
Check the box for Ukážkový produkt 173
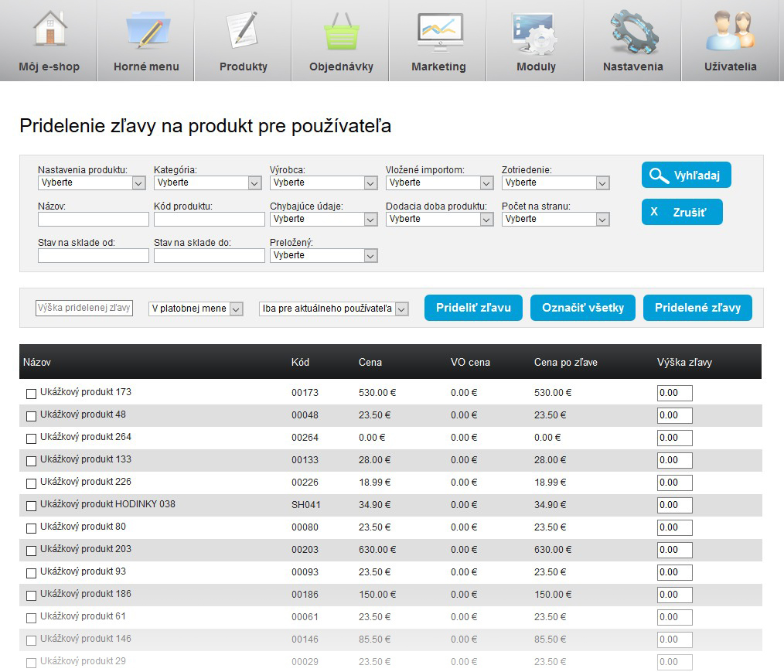(32, 394)
